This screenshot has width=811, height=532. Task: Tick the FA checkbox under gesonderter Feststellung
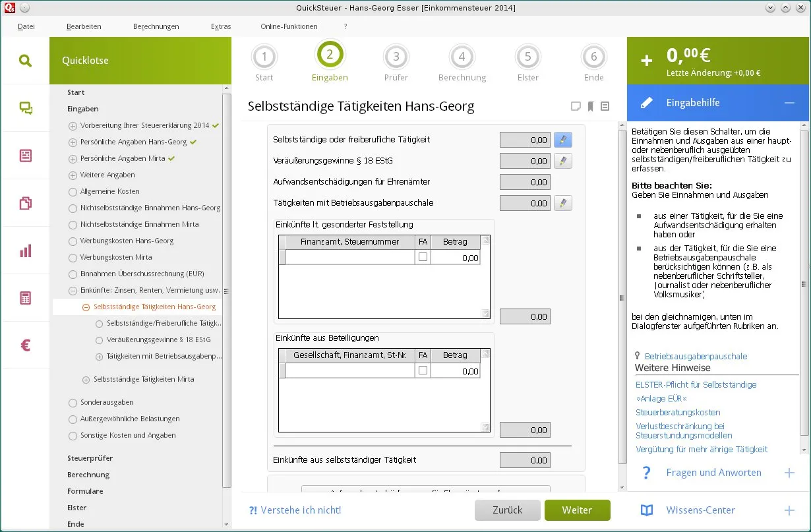pos(423,256)
